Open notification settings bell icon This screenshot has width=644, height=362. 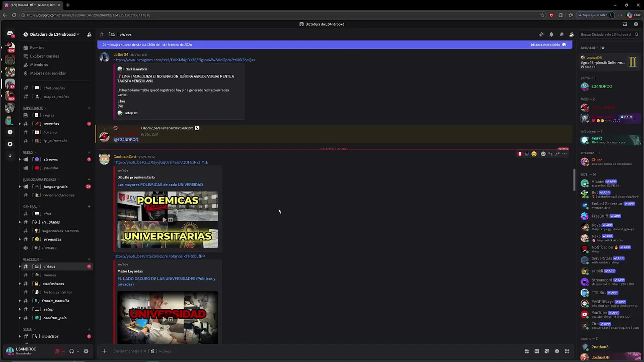pos(551,34)
